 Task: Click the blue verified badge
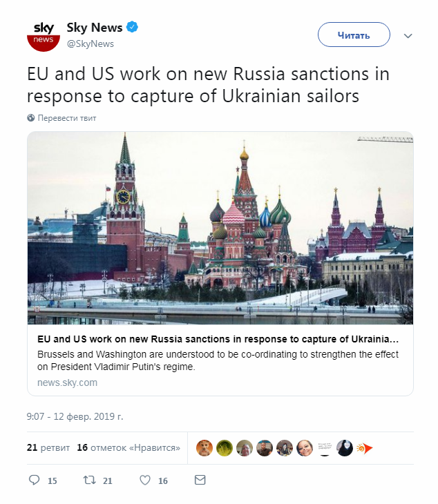point(132,28)
